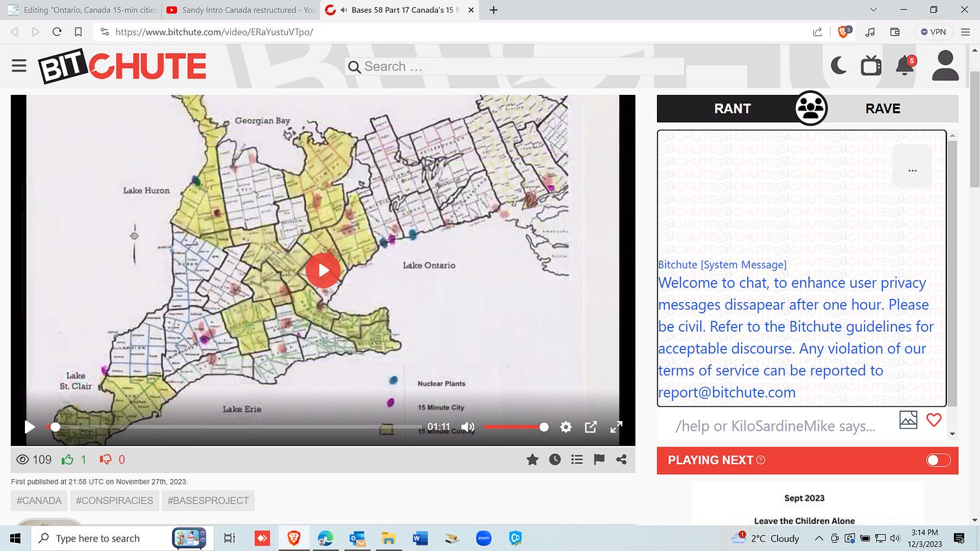This screenshot has width=980, height=551.
Task: Attach an image in chat
Action: (x=908, y=420)
